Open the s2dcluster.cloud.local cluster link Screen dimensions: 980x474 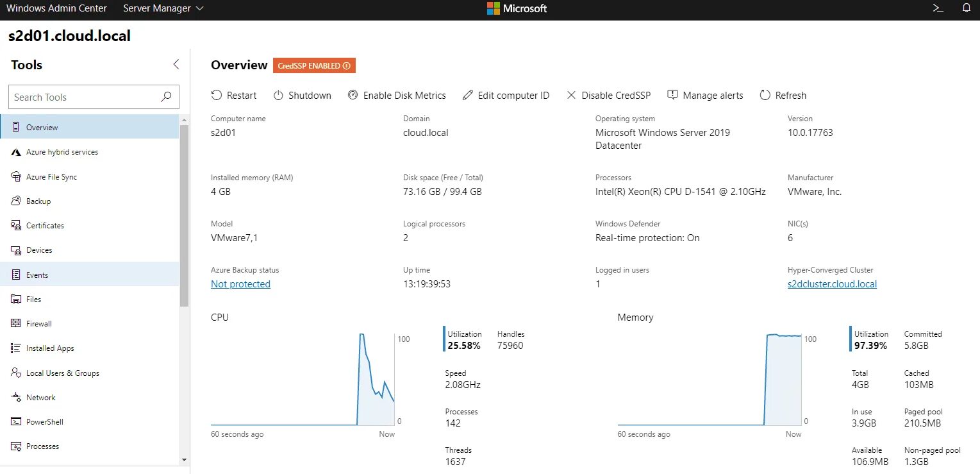831,284
